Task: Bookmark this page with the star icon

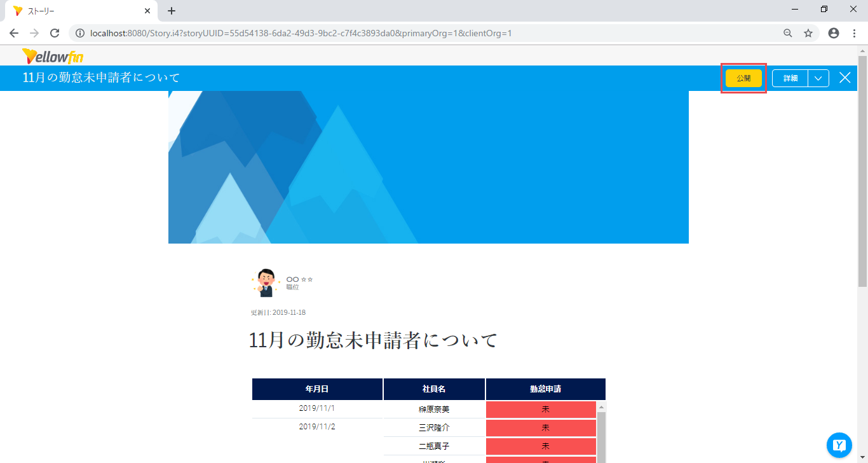Action: tap(808, 33)
